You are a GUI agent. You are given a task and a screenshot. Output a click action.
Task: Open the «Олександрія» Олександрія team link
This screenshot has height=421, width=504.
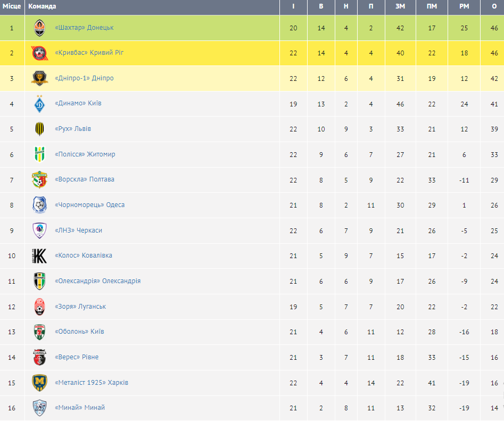click(98, 281)
